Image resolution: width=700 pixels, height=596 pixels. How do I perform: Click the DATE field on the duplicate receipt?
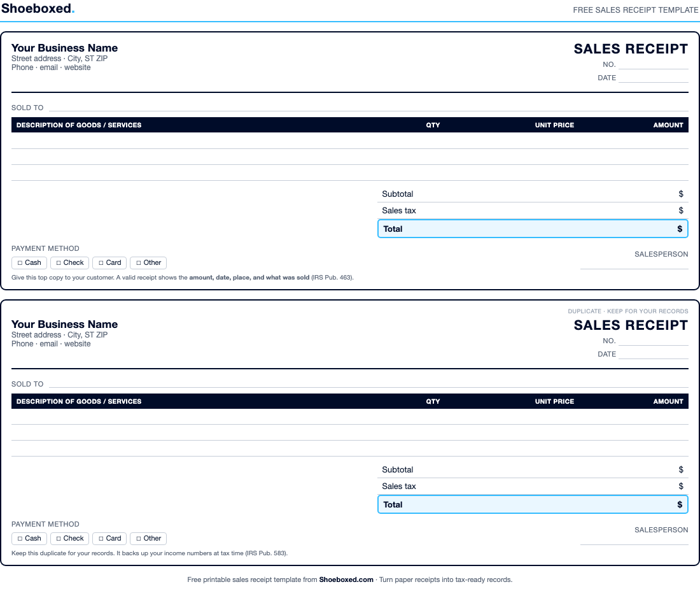[654, 354]
